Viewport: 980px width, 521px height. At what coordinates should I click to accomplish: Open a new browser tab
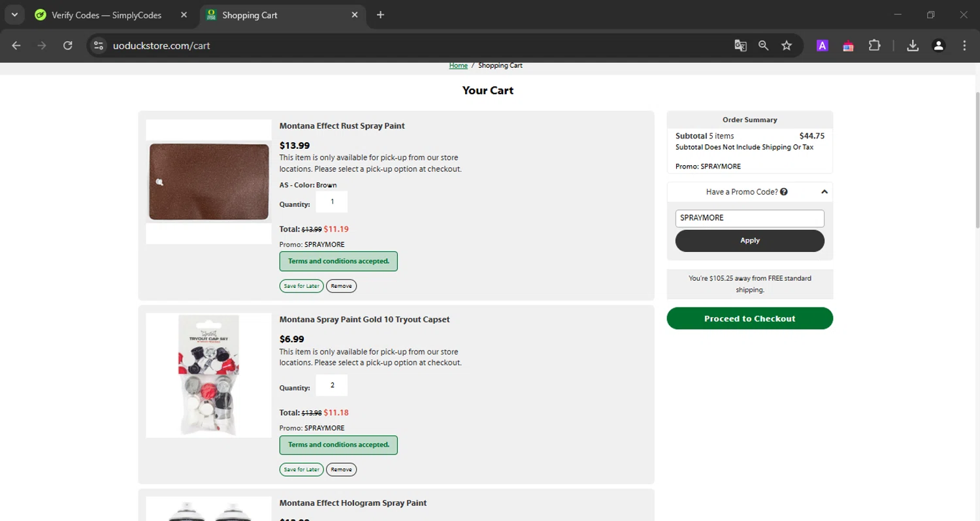coord(380,15)
